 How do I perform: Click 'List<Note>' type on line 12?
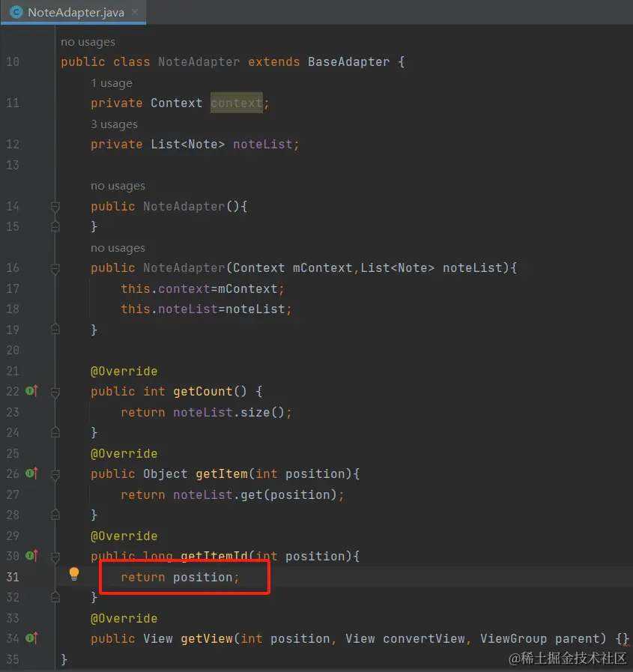187,145
